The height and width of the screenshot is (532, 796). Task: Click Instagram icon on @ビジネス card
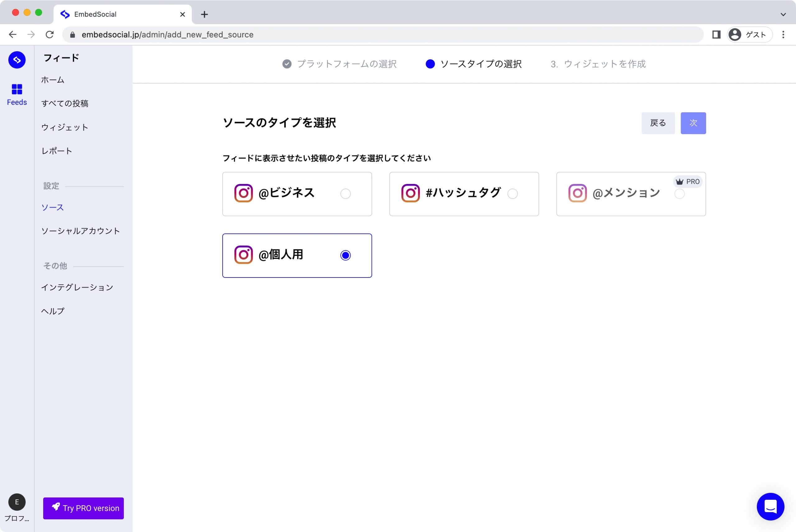[x=243, y=193]
